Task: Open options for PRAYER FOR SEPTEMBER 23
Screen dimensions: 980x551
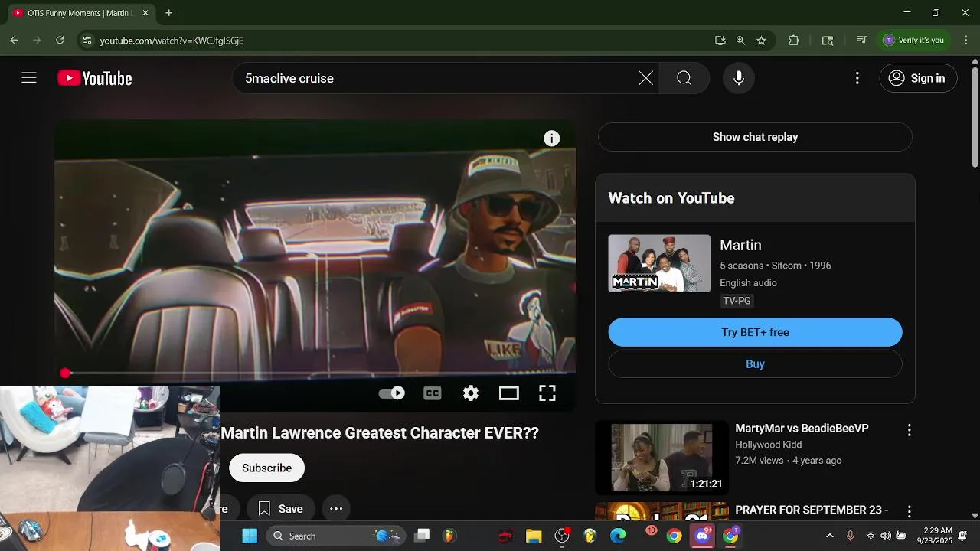Action: pyautogui.click(x=910, y=511)
